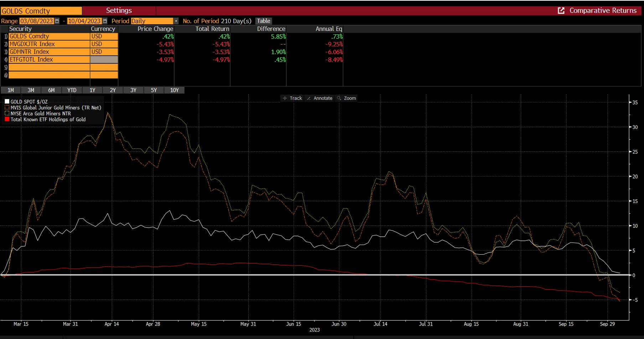Screen dimensions: 644x339
Task: Open Comparative Returns pop-out icon
Action: click(561, 11)
